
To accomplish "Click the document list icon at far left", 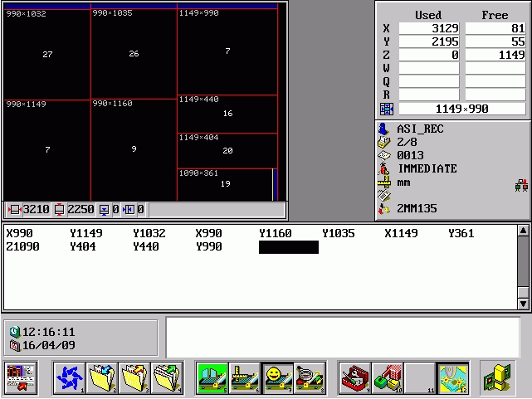I will tap(21, 378).
